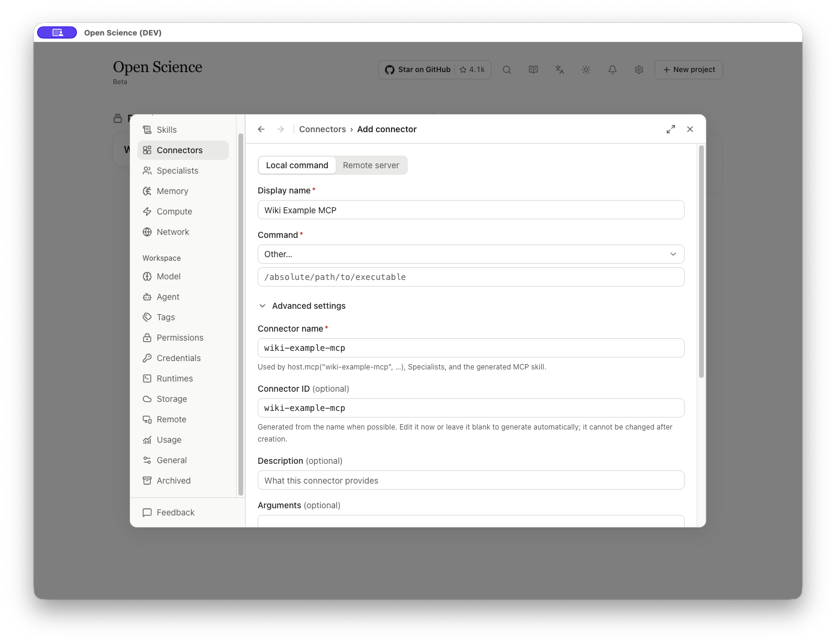The height and width of the screenshot is (644, 836).
Task: Switch to the Local command tab
Action: [297, 165]
